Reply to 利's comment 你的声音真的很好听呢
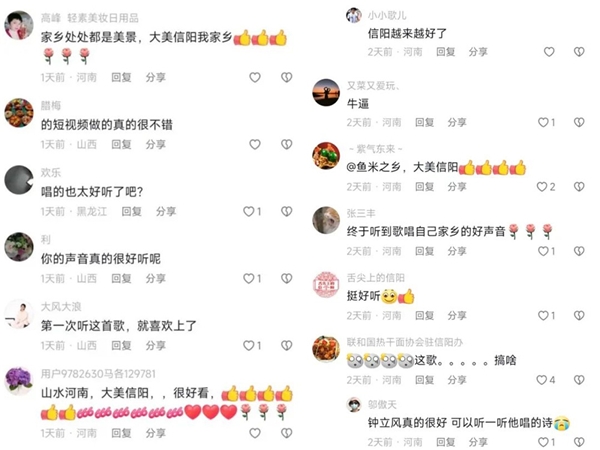 121,279
